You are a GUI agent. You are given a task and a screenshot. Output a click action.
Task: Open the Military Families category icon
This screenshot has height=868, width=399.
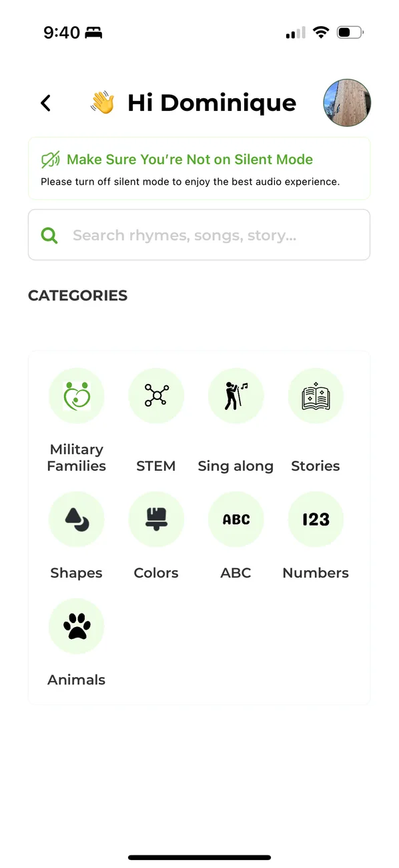(x=77, y=397)
